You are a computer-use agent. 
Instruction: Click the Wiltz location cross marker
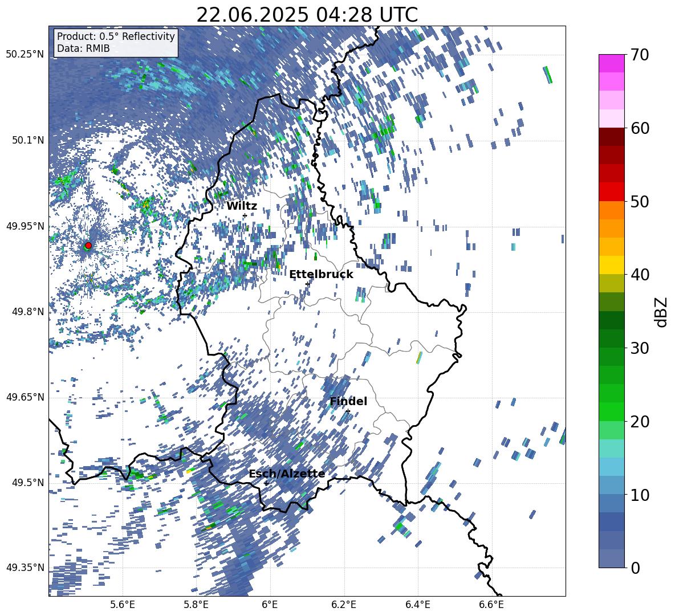pos(245,215)
